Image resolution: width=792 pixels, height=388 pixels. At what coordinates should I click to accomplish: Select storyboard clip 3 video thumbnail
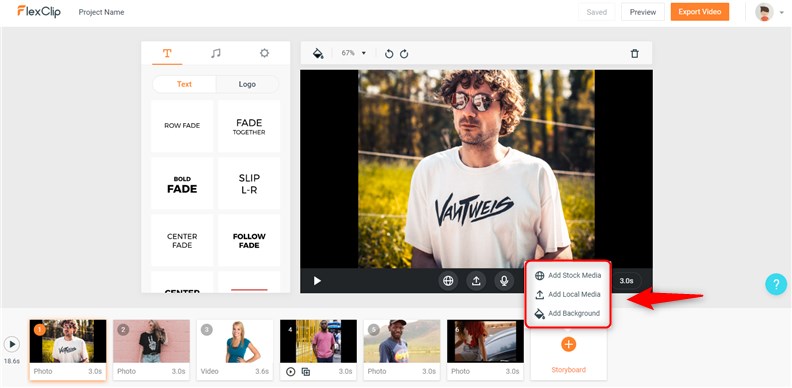point(235,341)
